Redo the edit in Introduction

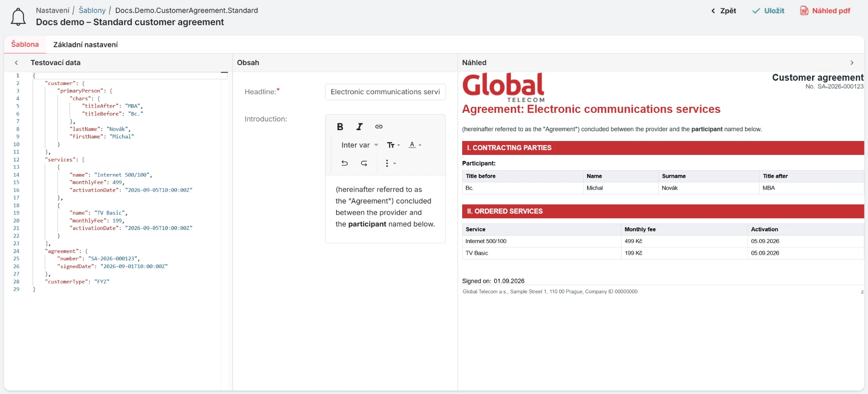[364, 163]
